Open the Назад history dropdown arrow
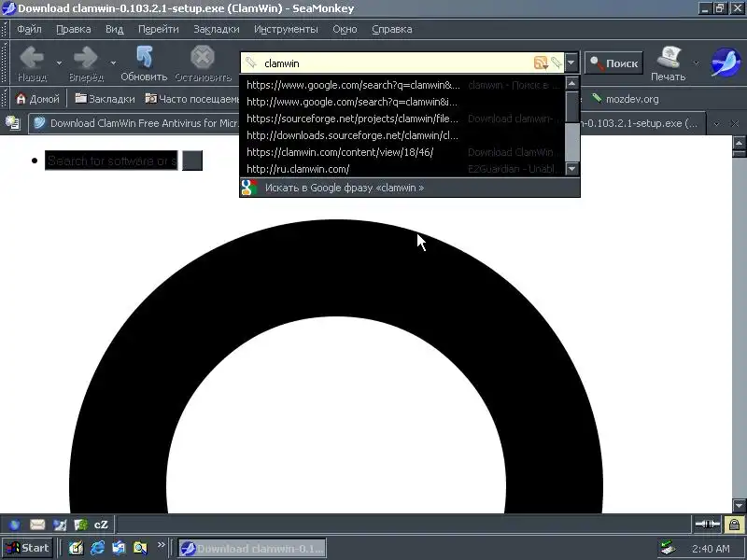747x560 pixels. (59, 63)
